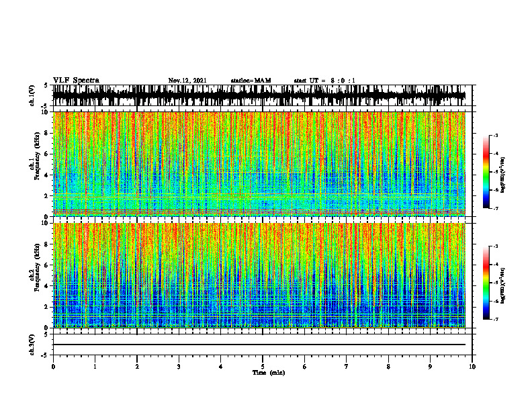The image size is (532, 411).
Task: Click time axis tick label "9"
Action: [x=430, y=367]
